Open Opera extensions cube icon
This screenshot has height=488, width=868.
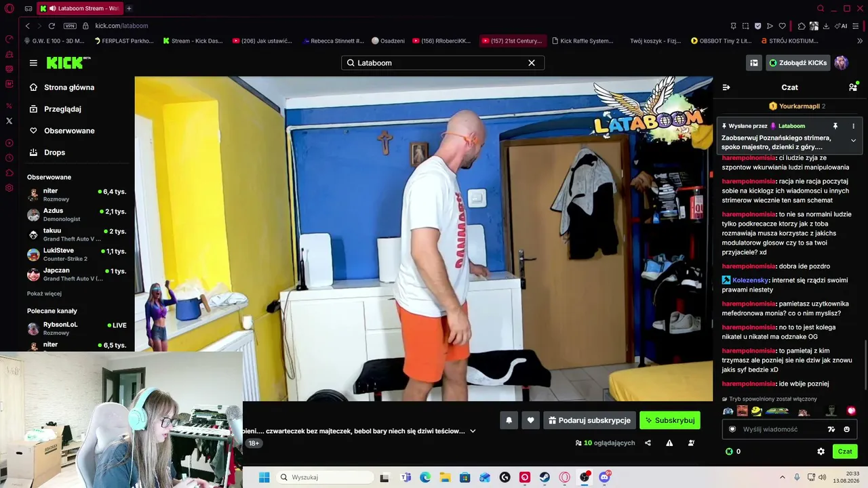(801, 26)
